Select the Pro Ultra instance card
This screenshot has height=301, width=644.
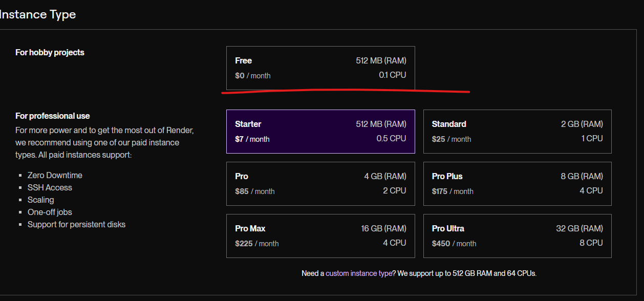point(517,236)
